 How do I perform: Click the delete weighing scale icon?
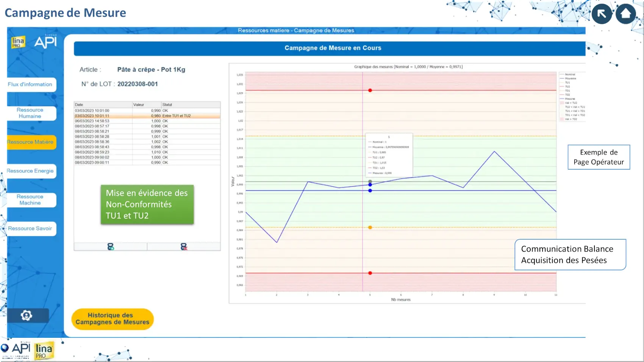pos(184,247)
